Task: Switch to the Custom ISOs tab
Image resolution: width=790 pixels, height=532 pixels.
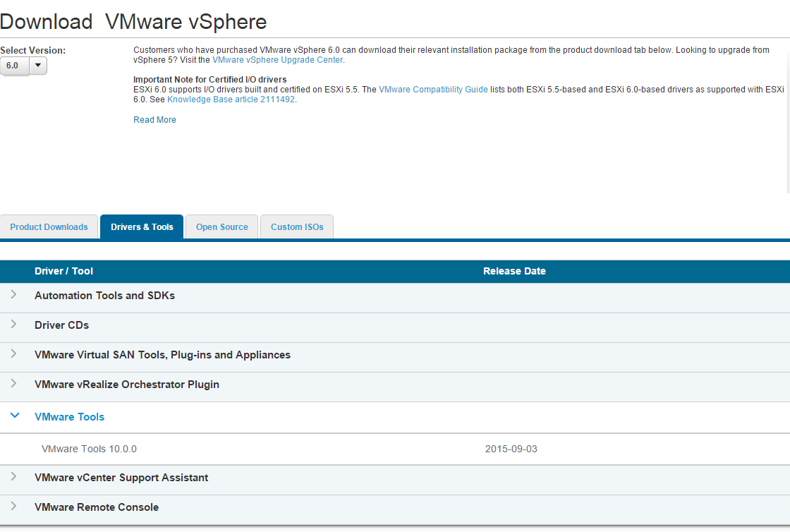Action: click(297, 227)
